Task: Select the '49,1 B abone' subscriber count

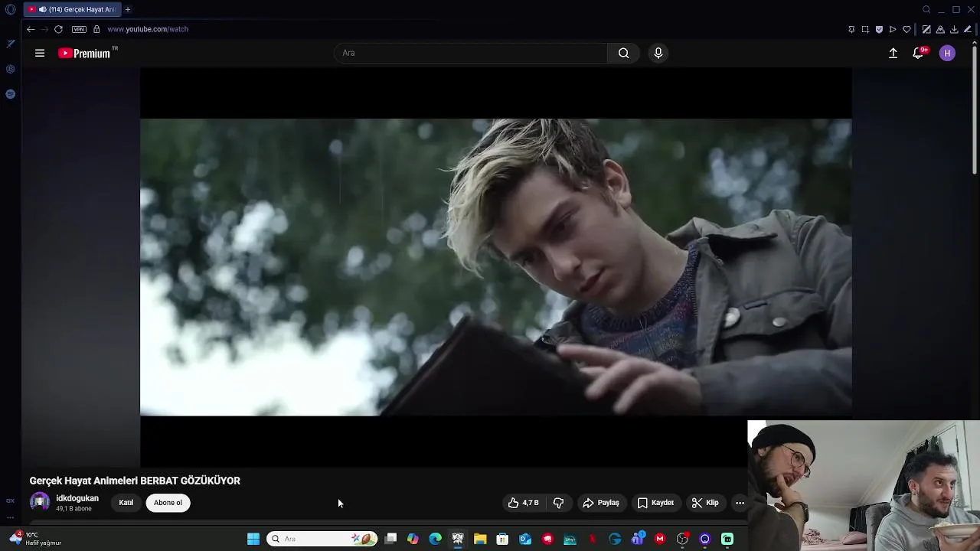Action: point(73,509)
